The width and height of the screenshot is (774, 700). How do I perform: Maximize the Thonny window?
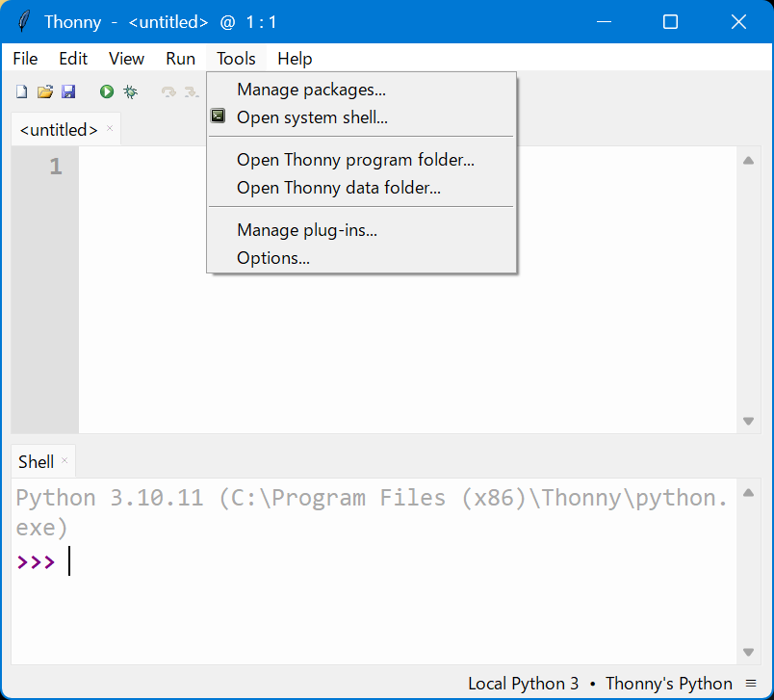[x=670, y=22]
